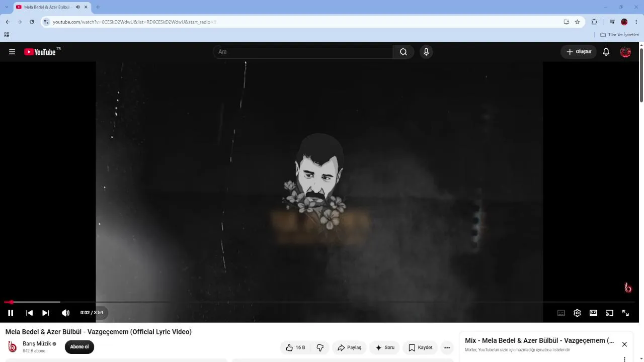This screenshot has height=362, width=644.
Task: Click the video title text
Action: click(x=99, y=332)
